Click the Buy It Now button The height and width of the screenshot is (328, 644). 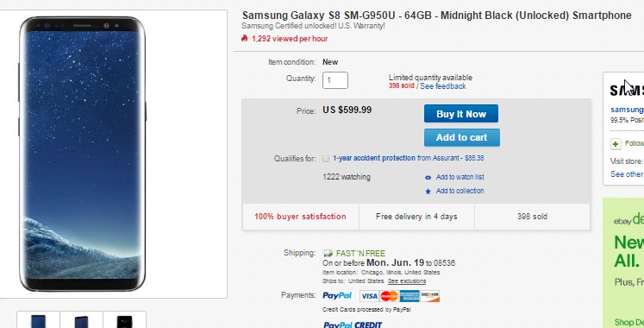tap(461, 114)
